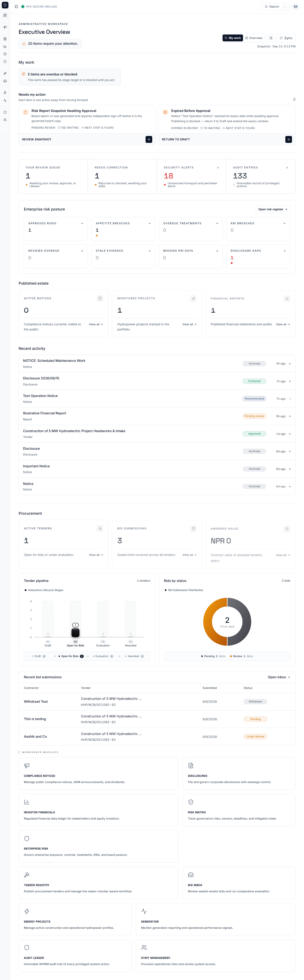View all under Financial Reports
This screenshot has height=980, width=304.
(283, 324)
